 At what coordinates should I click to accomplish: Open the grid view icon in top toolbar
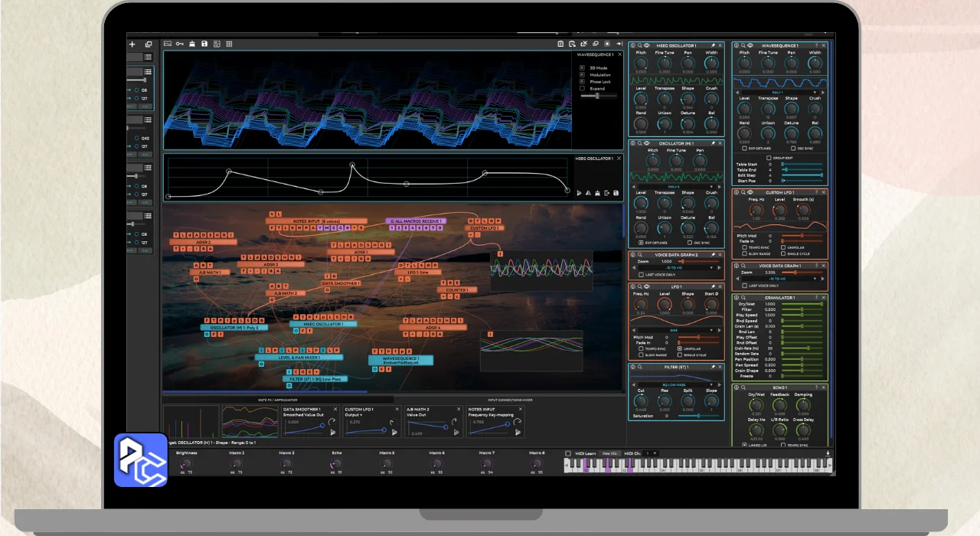(x=229, y=44)
